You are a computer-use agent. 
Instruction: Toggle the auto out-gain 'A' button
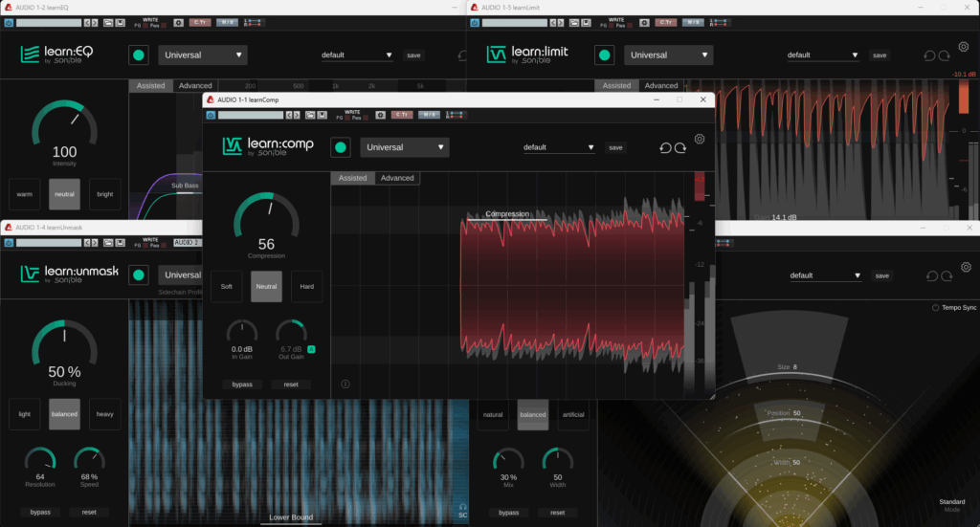[311, 350]
